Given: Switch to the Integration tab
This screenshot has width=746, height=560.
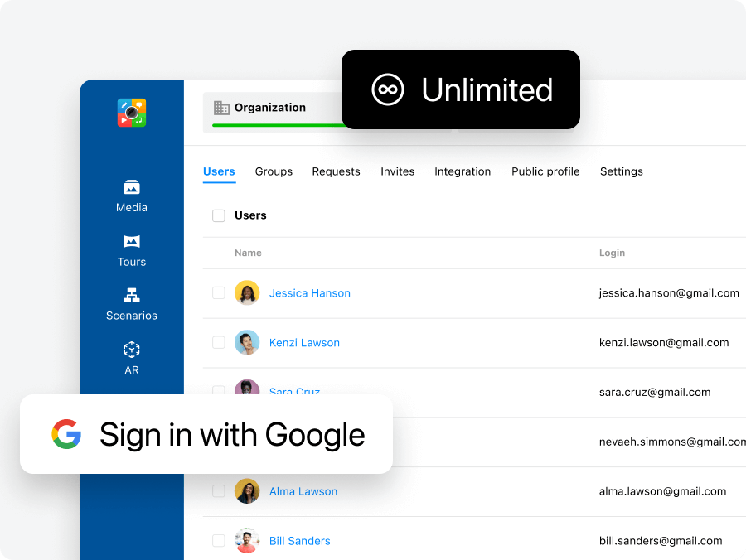Looking at the screenshot, I should (x=463, y=171).
